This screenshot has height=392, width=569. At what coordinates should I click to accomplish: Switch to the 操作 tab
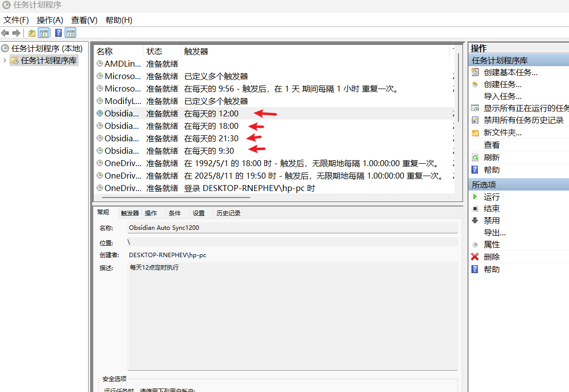(x=151, y=213)
